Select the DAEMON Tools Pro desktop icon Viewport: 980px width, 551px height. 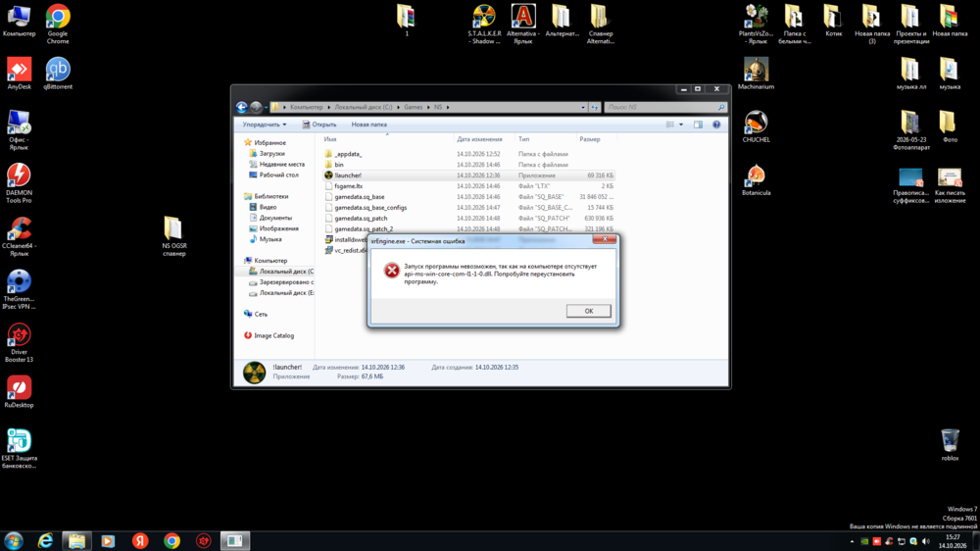tap(19, 182)
